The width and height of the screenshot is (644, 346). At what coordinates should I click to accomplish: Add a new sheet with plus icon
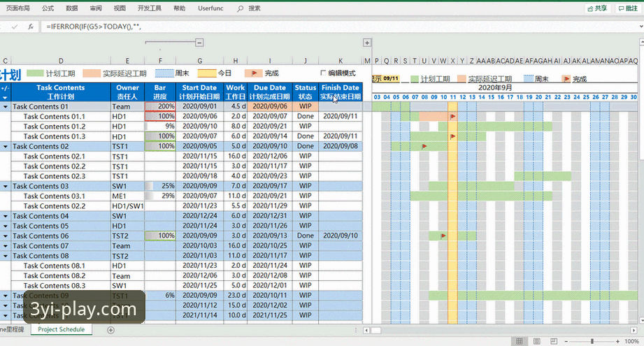tap(110, 330)
